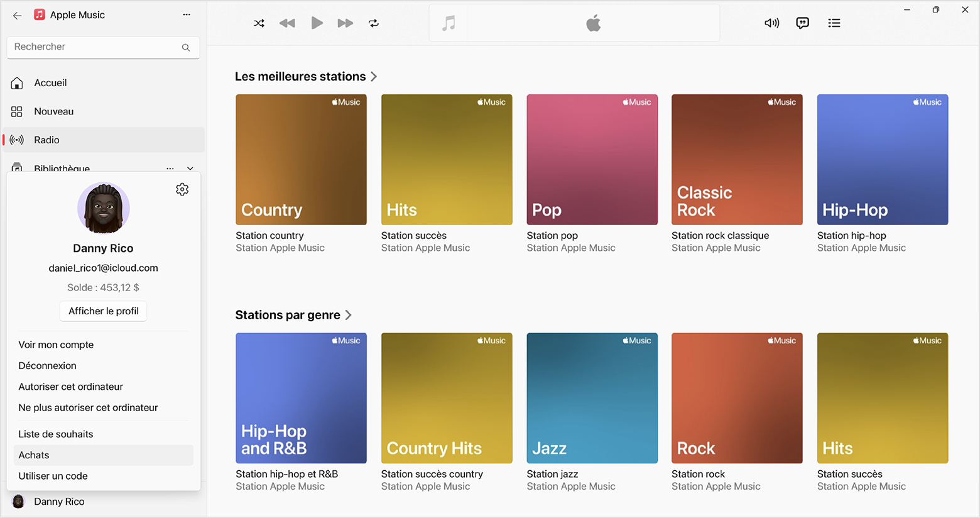
Task: Open Les meilleures stations heading link
Action: pos(306,77)
